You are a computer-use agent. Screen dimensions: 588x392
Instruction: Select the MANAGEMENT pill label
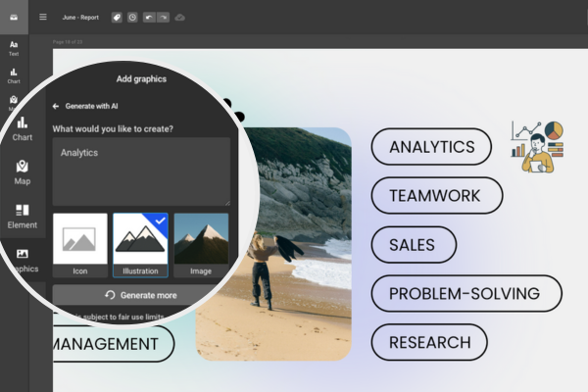[114, 344]
